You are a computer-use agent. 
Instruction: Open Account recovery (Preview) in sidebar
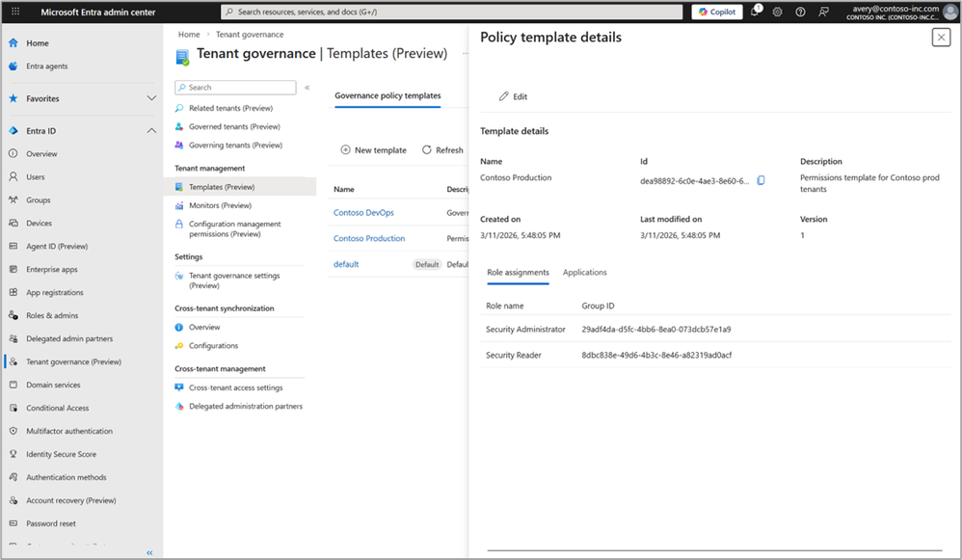point(70,500)
